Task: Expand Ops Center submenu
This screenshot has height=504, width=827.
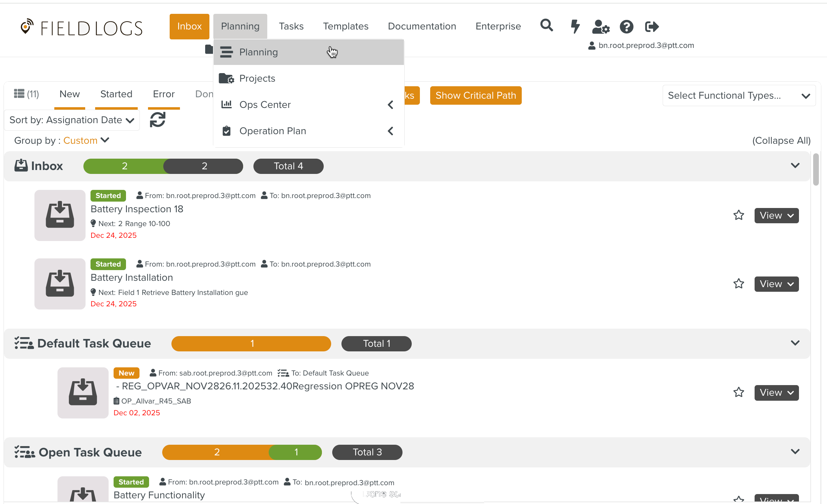Action: point(265,105)
